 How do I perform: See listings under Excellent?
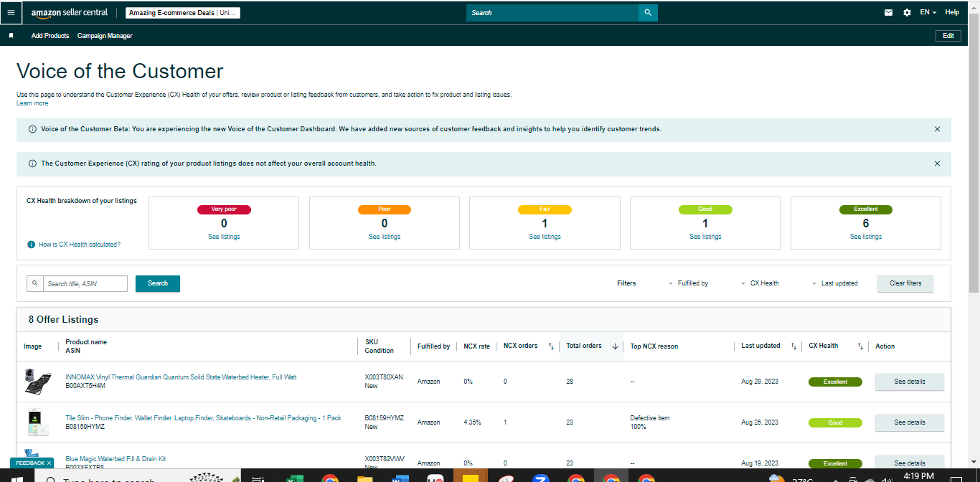pos(866,237)
